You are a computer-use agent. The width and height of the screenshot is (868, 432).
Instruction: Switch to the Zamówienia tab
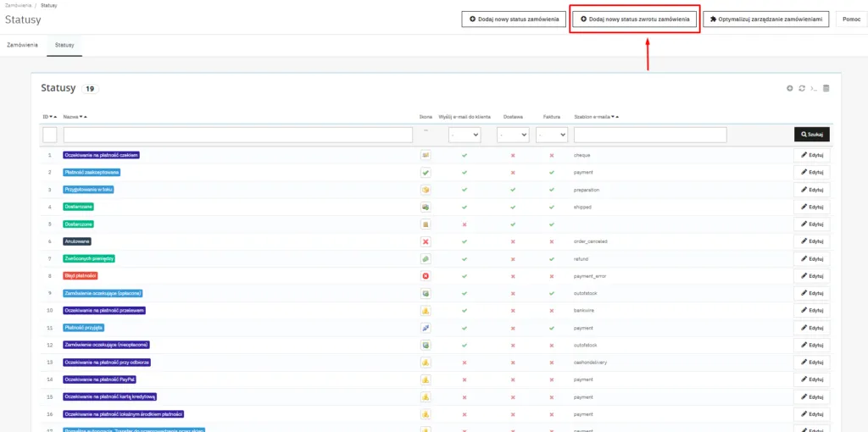click(22, 44)
